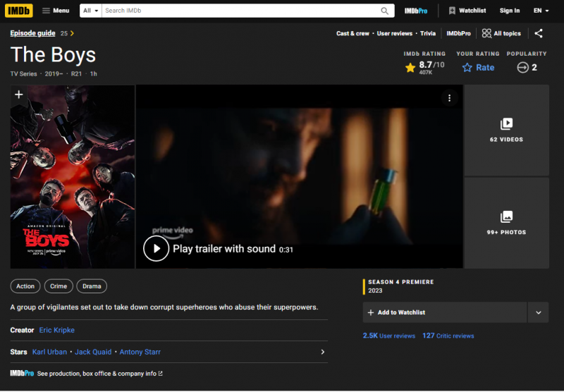Image resolution: width=564 pixels, height=392 pixels.
Task: Open Karl Urban's page
Action: point(49,352)
